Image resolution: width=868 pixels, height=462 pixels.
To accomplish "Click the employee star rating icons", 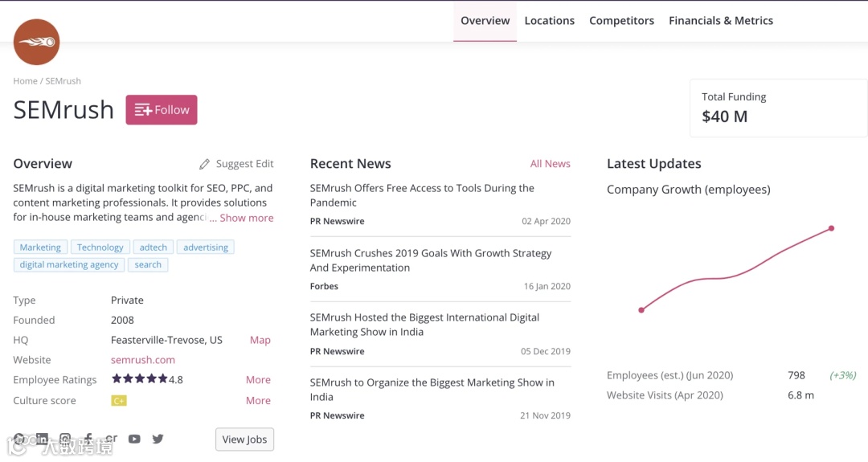I will coord(140,379).
